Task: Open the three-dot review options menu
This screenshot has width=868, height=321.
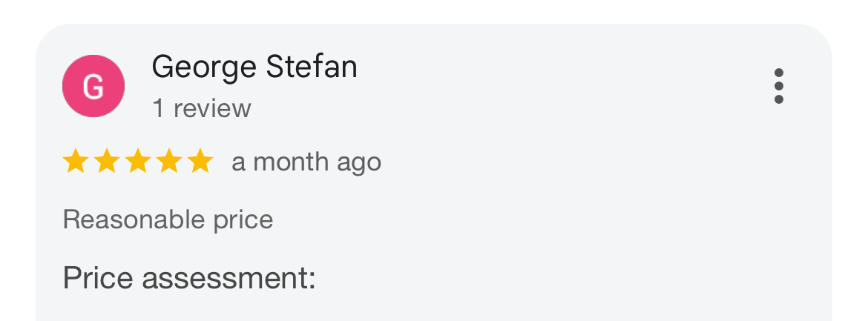Action: click(x=778, y=87)
